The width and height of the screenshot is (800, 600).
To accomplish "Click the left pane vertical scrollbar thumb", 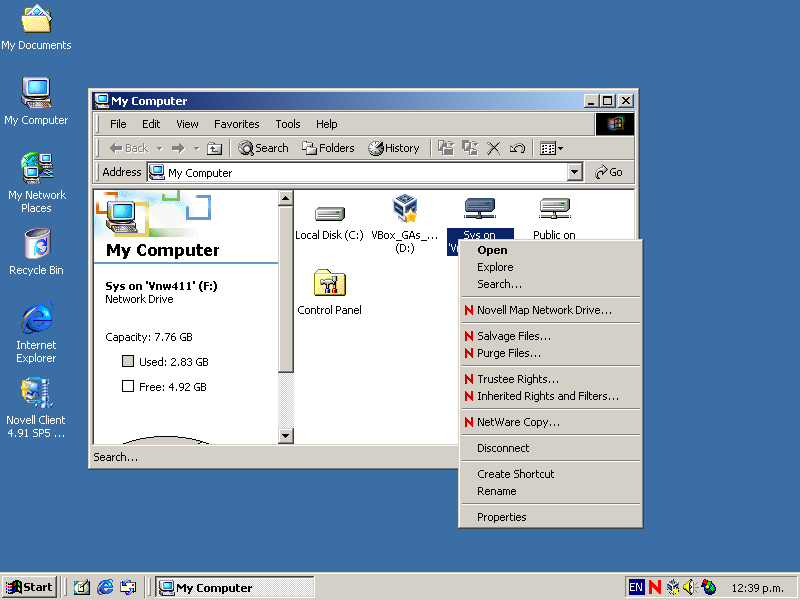I will [286, 289].
